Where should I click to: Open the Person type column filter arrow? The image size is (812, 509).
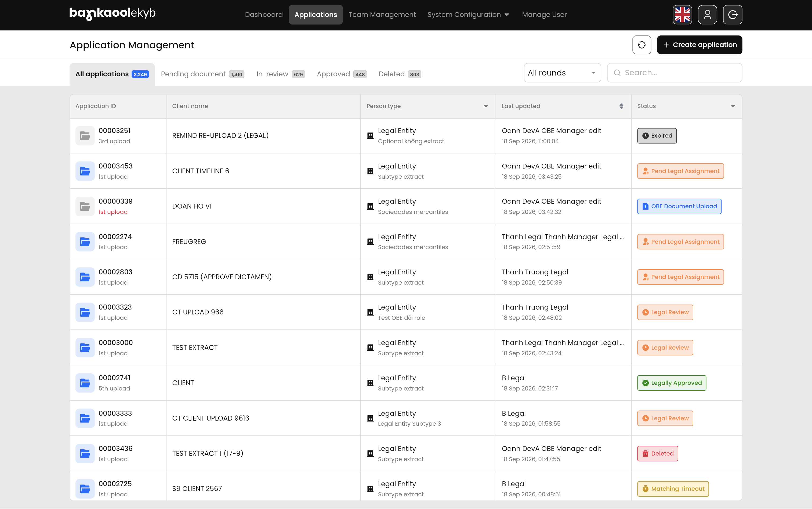(x=486, y=106)
